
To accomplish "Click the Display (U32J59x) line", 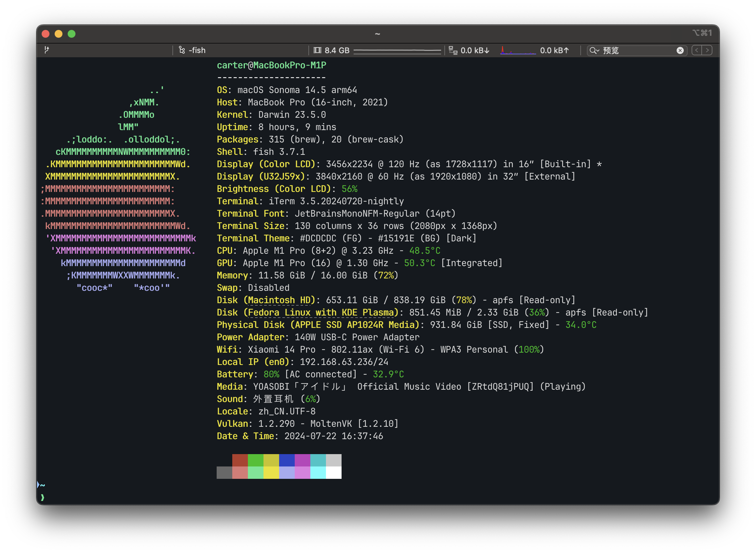I will [x=396, y=177].
